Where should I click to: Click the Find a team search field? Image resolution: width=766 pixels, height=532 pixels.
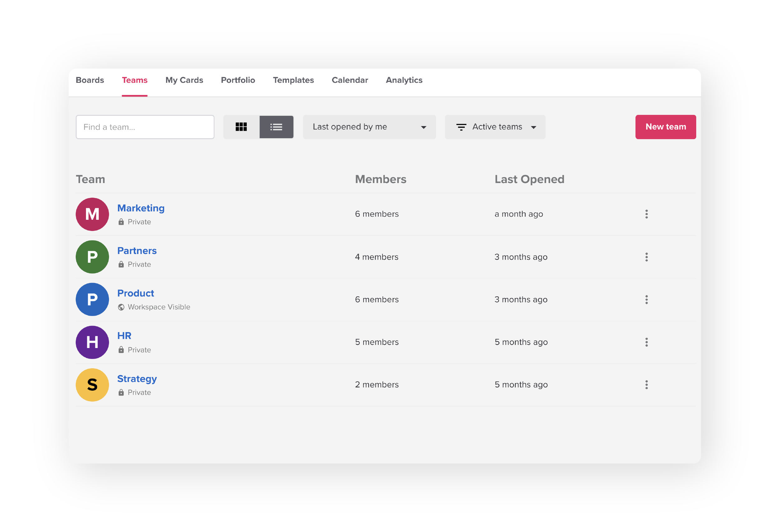click(x=145, y=127)
